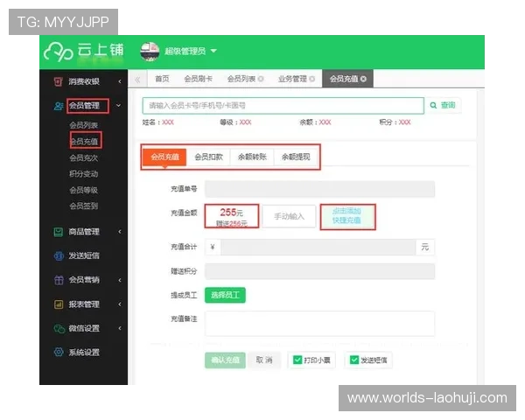Expand the 消费收银 menu chevron
The image size is (525, 420).
click(x=120, y=81)
